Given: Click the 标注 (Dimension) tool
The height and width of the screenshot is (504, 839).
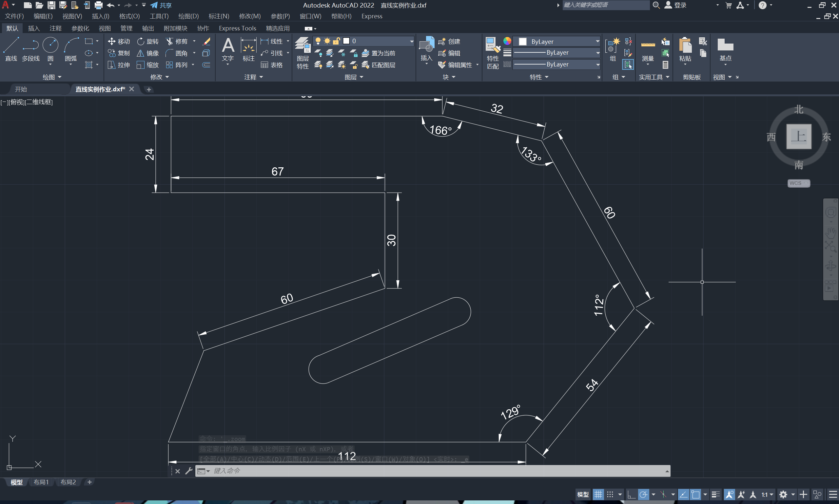Looking at the screenshot, I should pyautogui.click(x=248, y=49).
